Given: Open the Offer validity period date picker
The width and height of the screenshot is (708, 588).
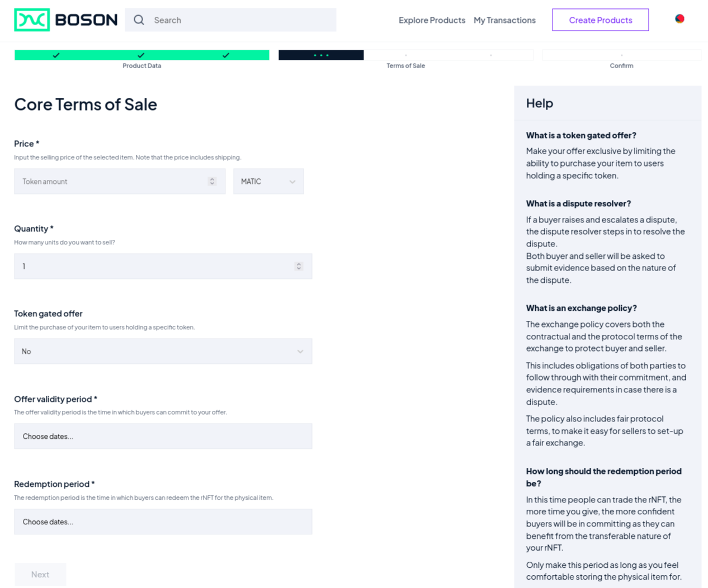Looking at the screenshot, I should pos(163,436).
